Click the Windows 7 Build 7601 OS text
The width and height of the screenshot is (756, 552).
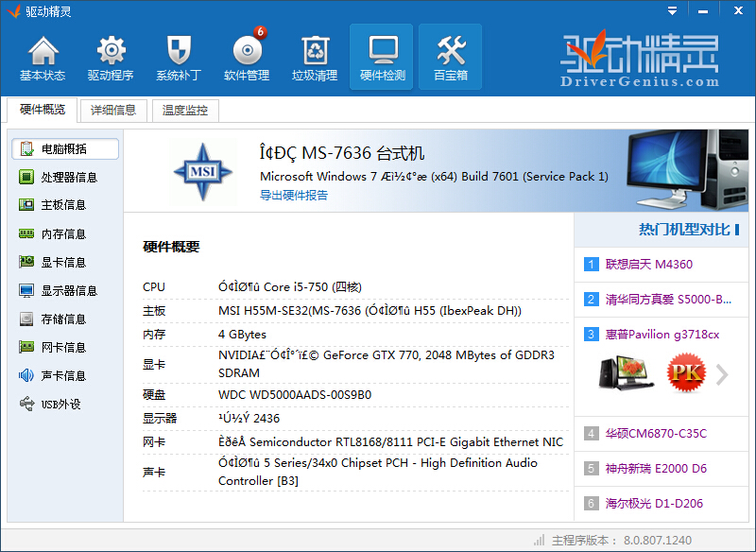[x=434, y=177]
